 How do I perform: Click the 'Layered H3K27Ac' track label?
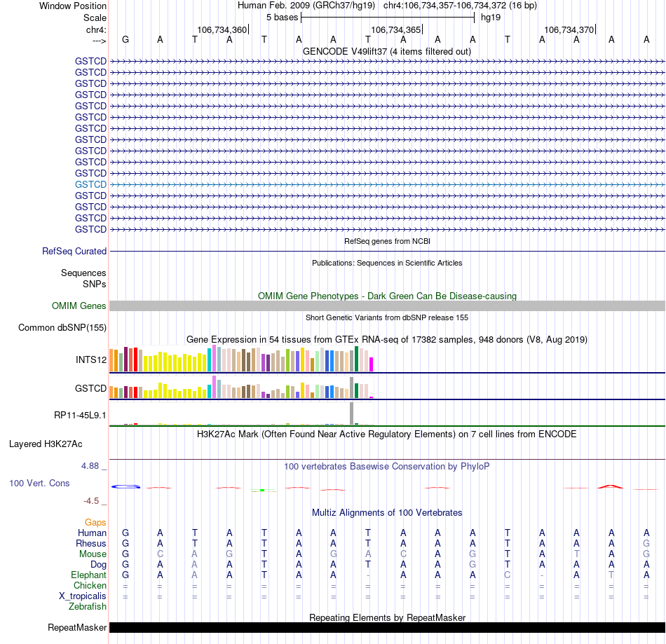coord(46,444)
